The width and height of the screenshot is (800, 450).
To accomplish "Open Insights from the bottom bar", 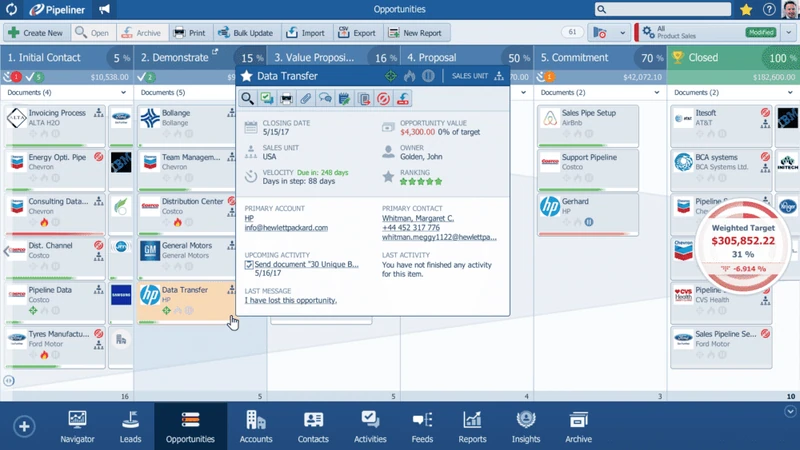I will [x=526, y=427].
